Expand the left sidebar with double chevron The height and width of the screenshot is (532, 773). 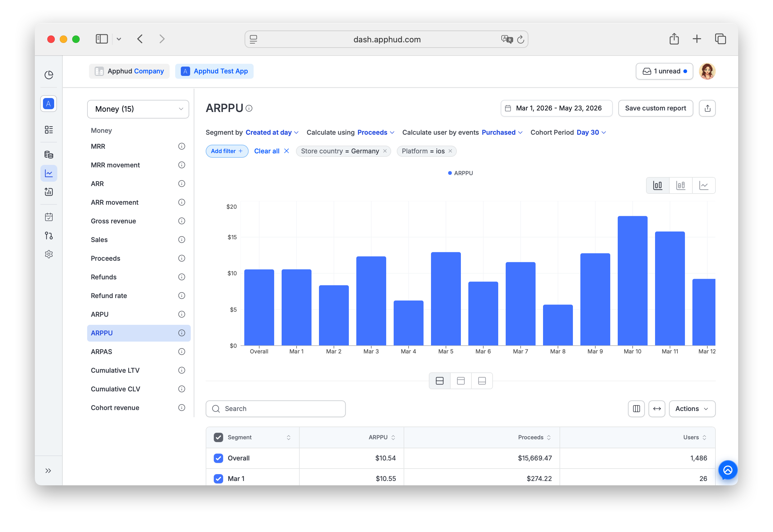coord(48,471)
